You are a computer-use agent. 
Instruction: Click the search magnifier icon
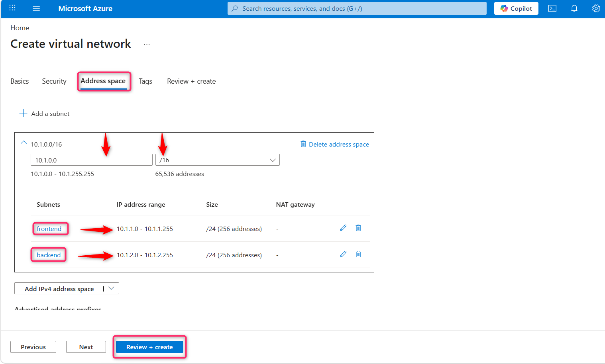[x=235, y=8]
